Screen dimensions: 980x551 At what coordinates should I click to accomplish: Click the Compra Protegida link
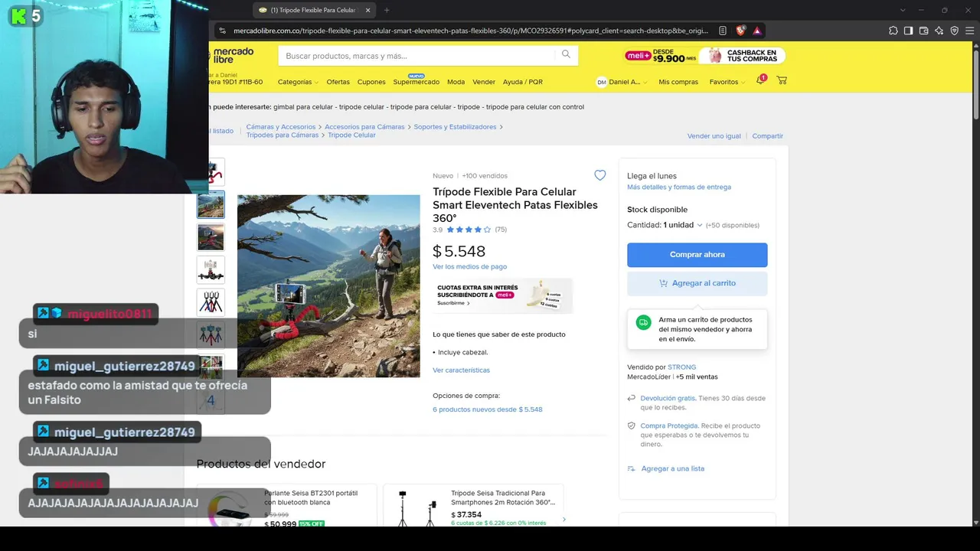pos(669,425)
